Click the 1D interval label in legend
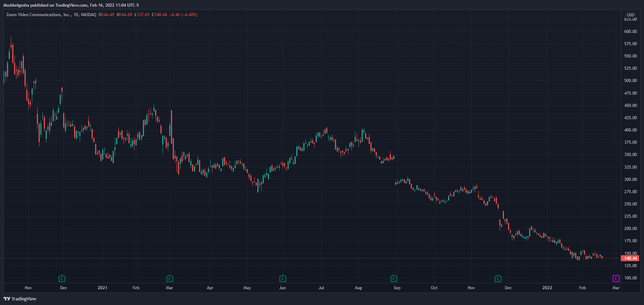The height and width of the screenshot is (305, 644). click(76, 15)
